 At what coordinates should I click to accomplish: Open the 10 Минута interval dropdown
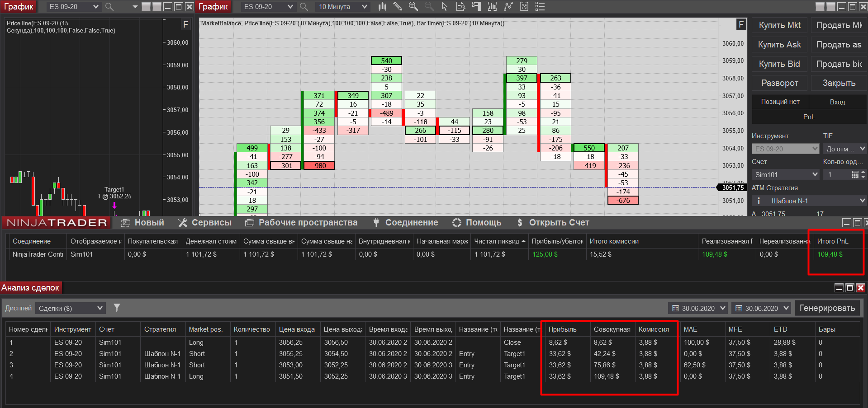342,7
